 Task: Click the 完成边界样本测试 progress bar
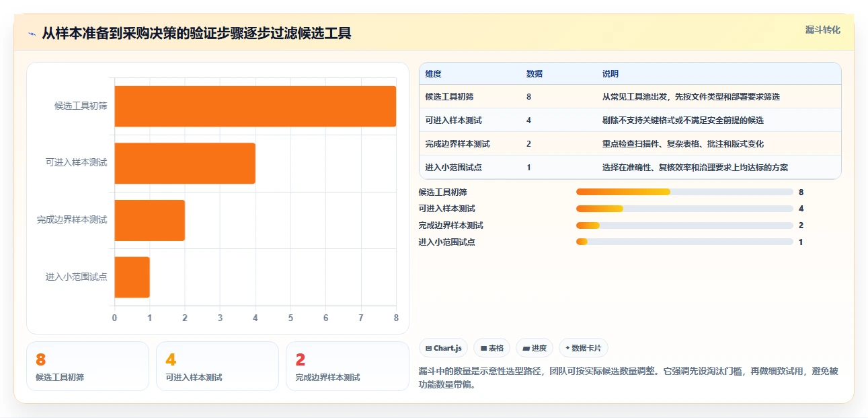(x=684, y=225)
